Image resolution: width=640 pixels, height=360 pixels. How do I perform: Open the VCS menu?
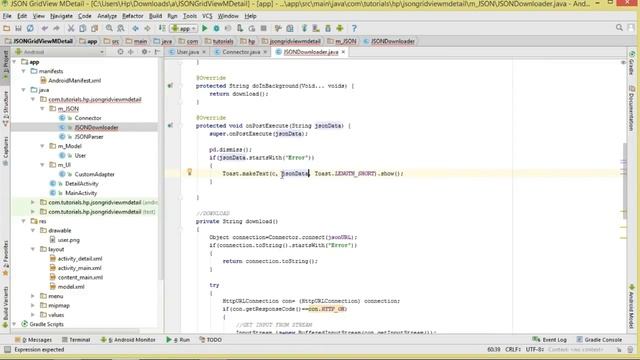[x=207, y=16]
